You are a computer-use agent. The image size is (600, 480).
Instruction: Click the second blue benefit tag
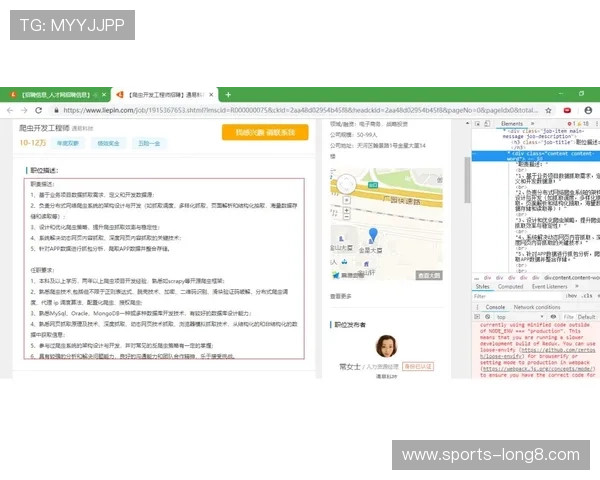pos(108,143)
